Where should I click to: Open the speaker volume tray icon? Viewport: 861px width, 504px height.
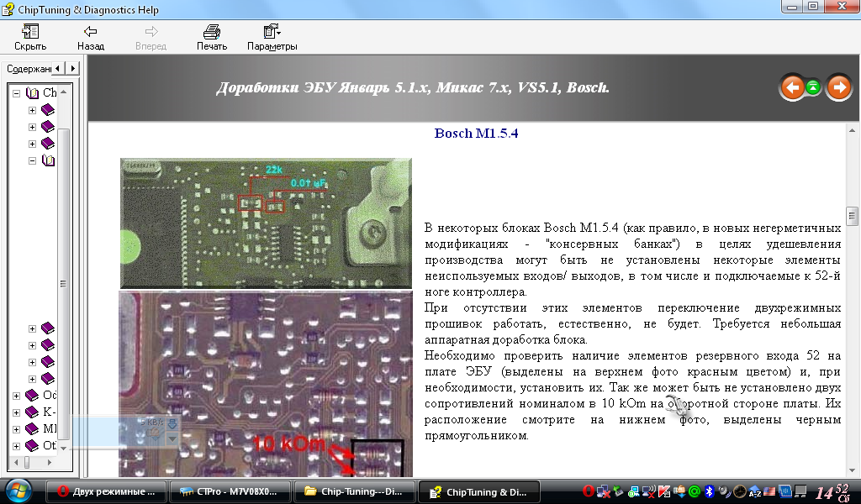tap(724, 491)
